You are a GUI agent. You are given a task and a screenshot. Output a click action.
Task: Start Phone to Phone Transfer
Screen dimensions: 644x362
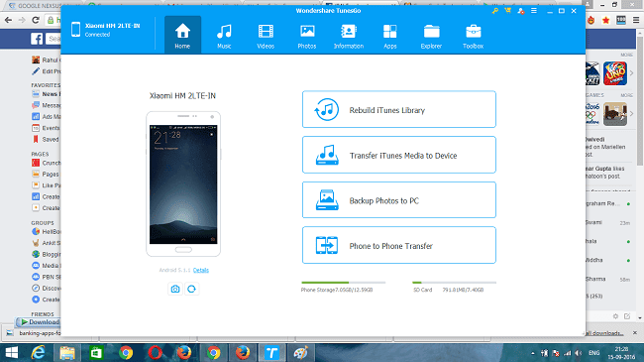[399, 245]
